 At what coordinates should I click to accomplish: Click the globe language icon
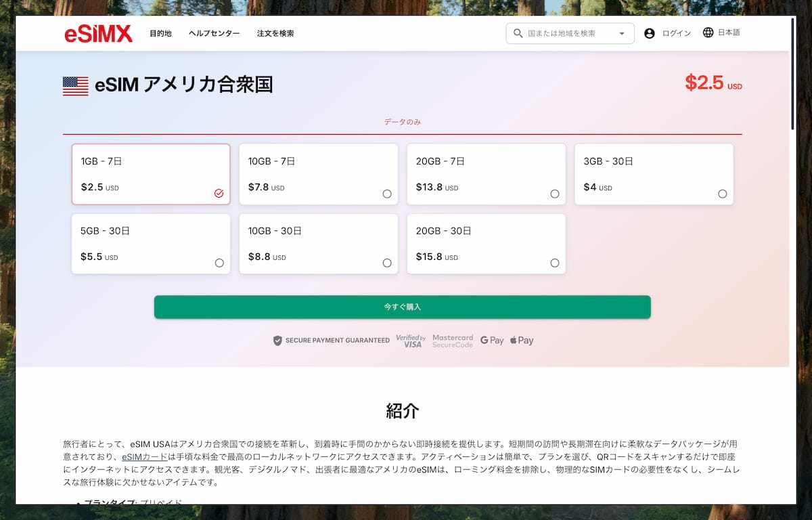[708, 32]
